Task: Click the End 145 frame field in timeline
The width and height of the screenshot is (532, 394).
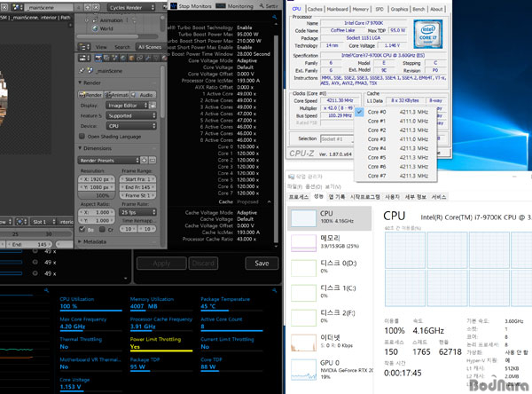Action: click(x=29, y=244)
